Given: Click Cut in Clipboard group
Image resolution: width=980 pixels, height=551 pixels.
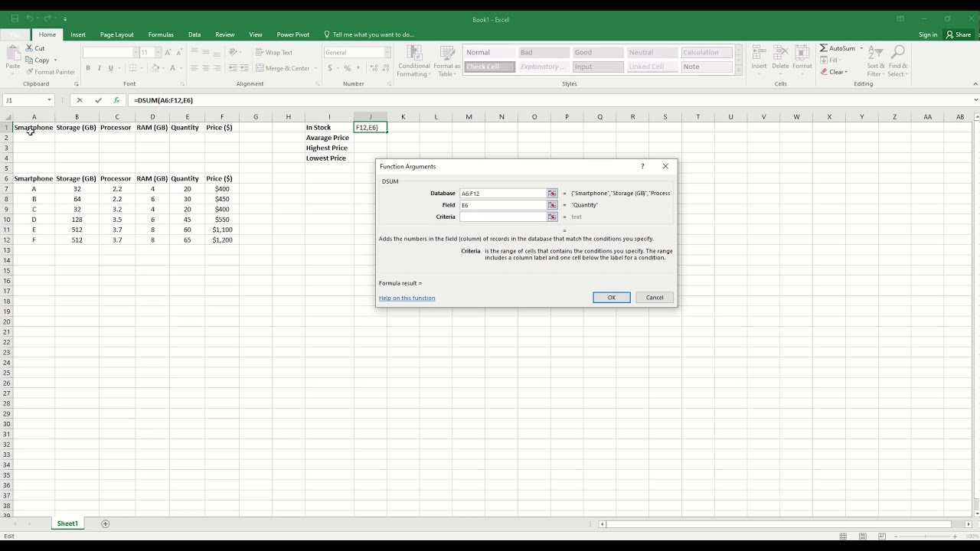Looking at the screenshot, I should [x=35, y=48].
